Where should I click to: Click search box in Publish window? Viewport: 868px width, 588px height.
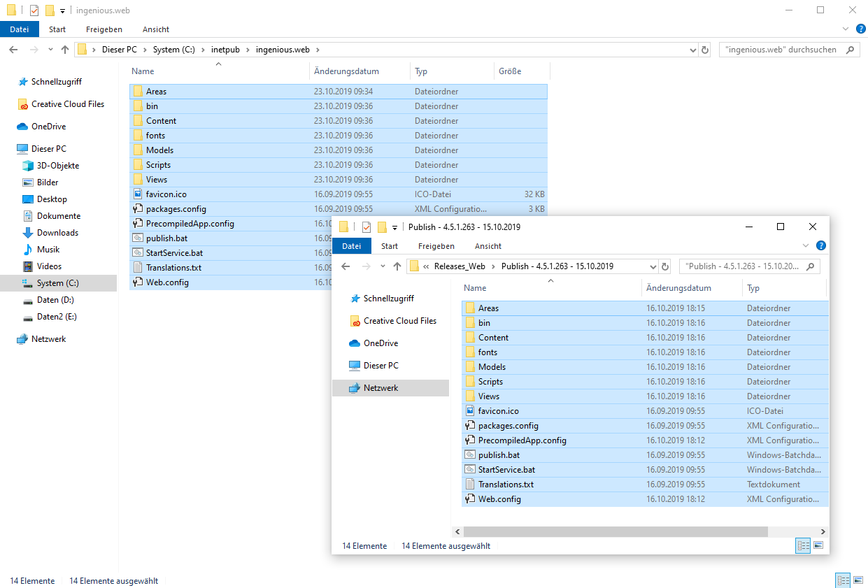[750, 266]
